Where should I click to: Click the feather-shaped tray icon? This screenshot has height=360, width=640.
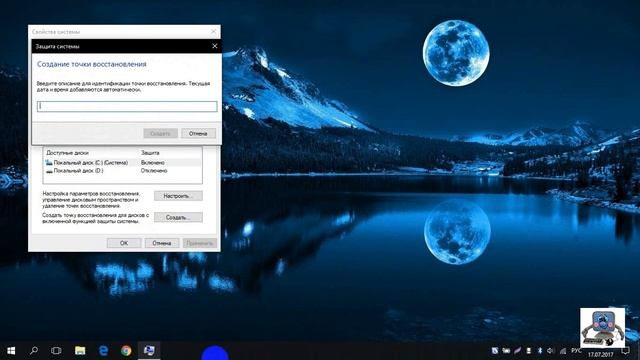click(517, 351)
